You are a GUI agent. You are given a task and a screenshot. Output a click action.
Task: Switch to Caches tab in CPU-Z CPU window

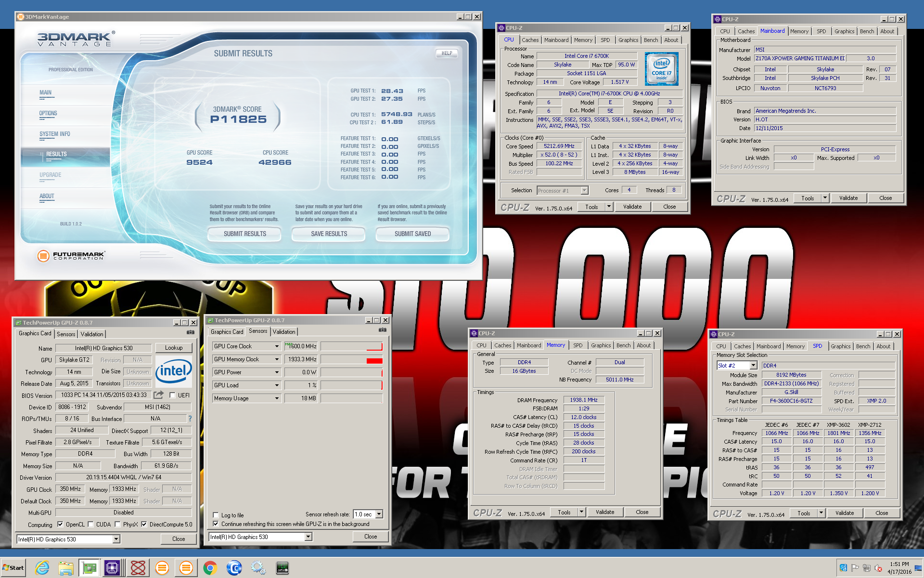530,40
